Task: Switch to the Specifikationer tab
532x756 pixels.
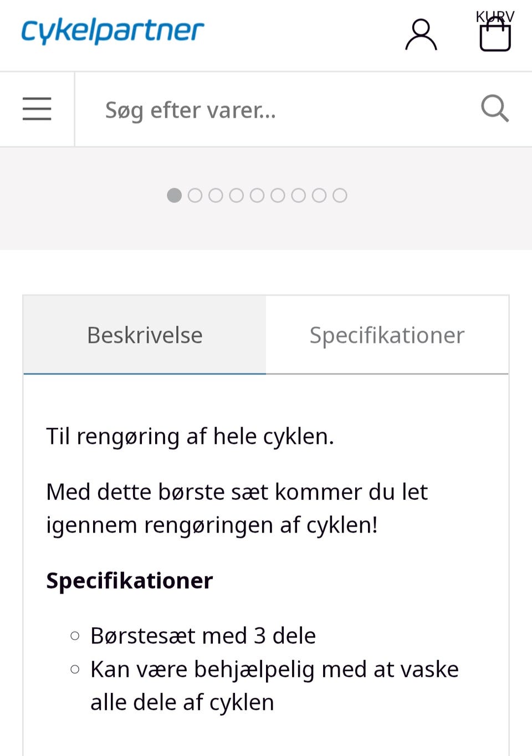Action: click(x=387, y=335)
